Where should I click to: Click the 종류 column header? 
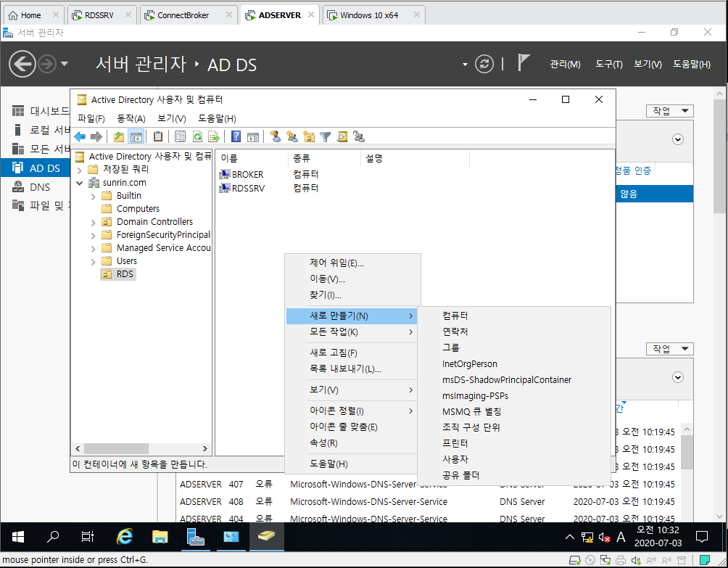pos(324,158)
